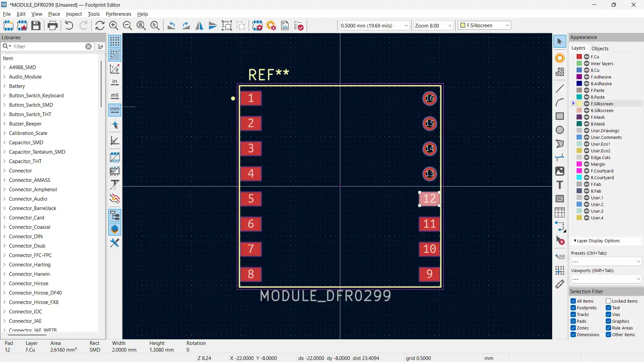Click the REF** reference text
This screenshot has height=362, width=644.
(268, 75)
